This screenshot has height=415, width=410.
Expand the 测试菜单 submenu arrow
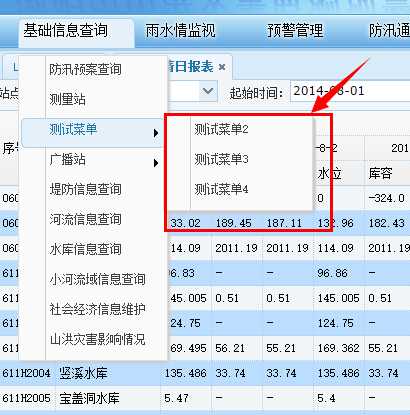pyautogui.click(x=156, y=133)
